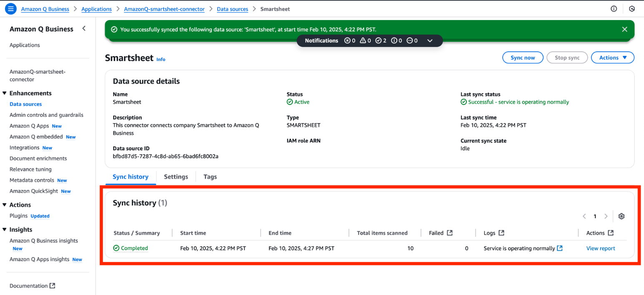Click 'Successful - service is operating normally' status
The width and height of the screenshot is (644, 295).
[x=519, y=102]
